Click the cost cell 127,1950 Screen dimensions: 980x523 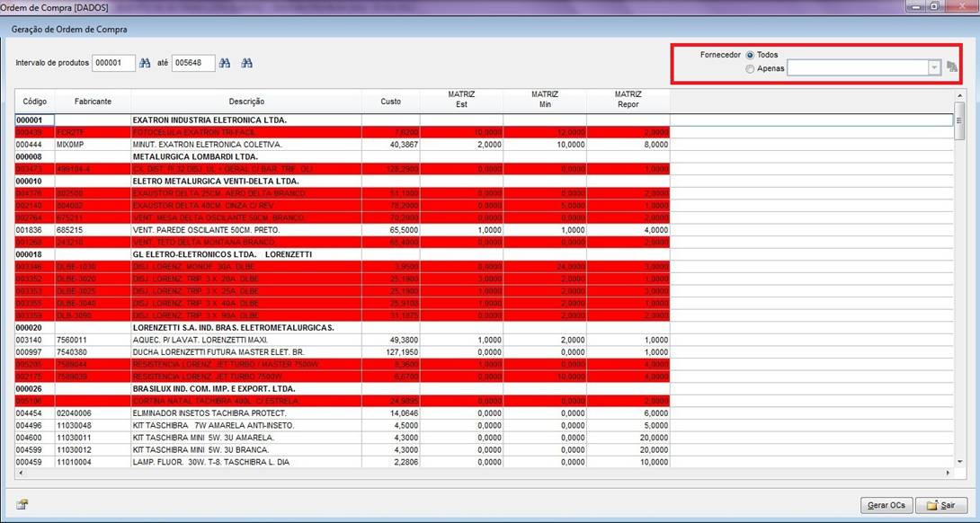click(390, 351)
